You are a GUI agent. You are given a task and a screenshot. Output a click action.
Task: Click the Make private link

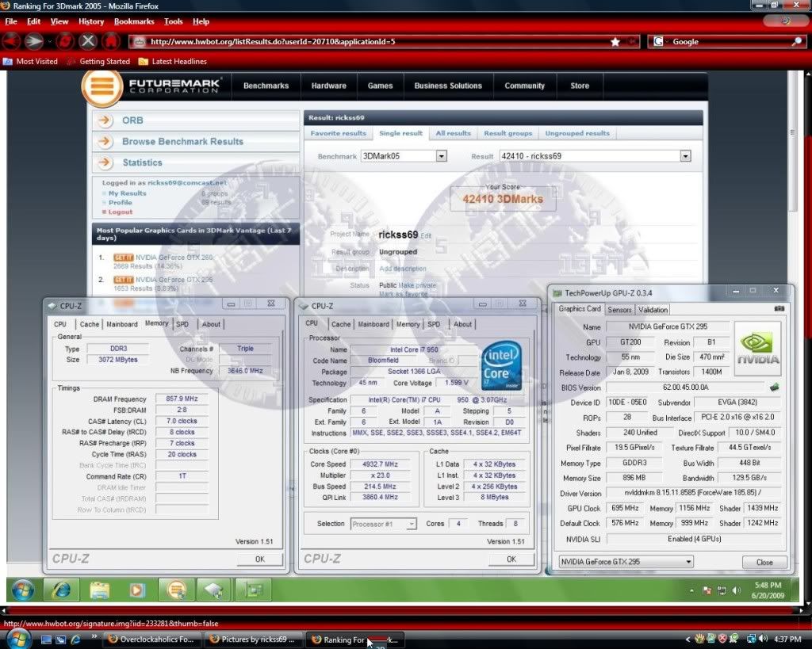pyautogui.click(x=417, y=285)
